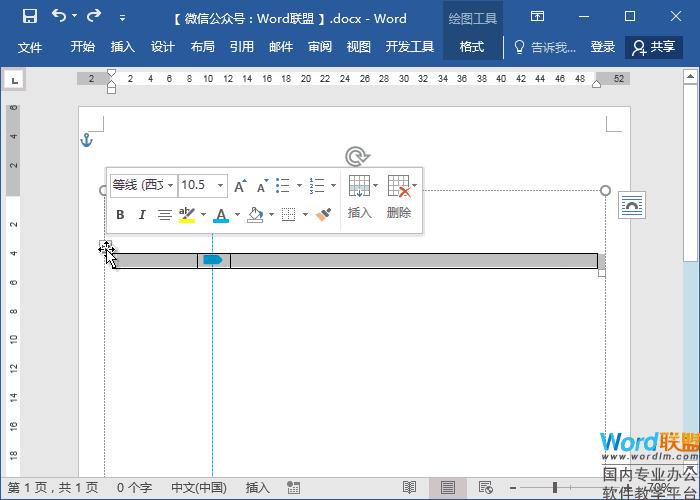The image size is (700, 500).
Task: Open the 邮件 tab
Action: (281, 47)
